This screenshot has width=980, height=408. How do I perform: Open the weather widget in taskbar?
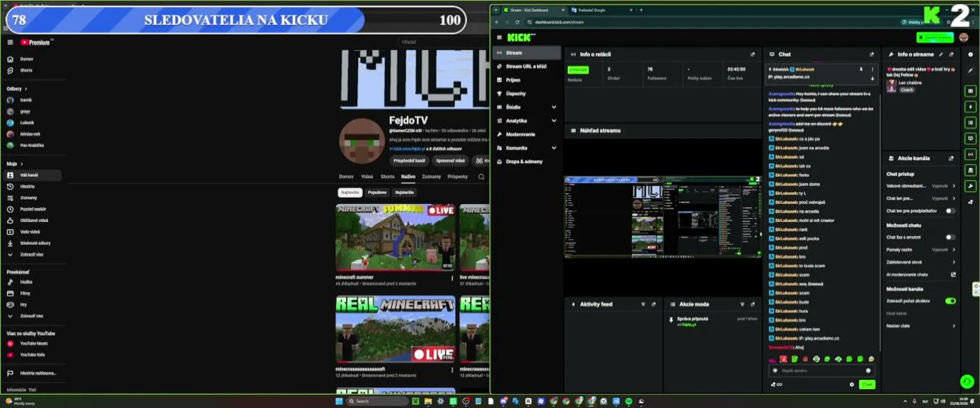19,401
